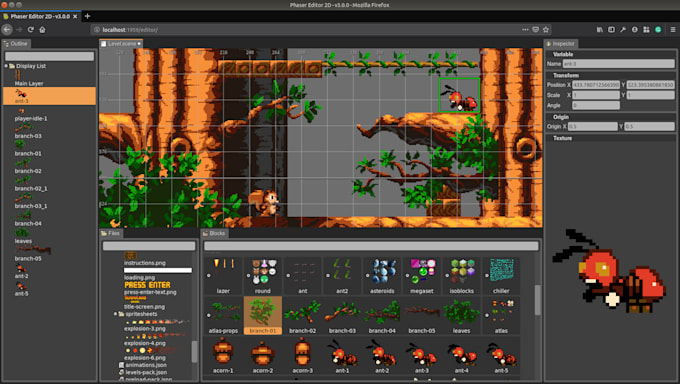Switch to the Inspector tab
The width and height of the screenshot is (680, 384).
pos(560,43)
